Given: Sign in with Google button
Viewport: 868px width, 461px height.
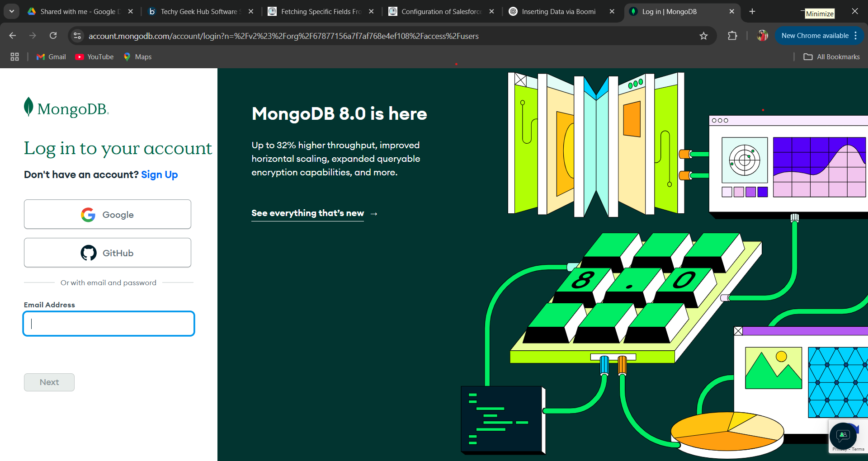Looking at the screenshot, I should tap(108, 214).
